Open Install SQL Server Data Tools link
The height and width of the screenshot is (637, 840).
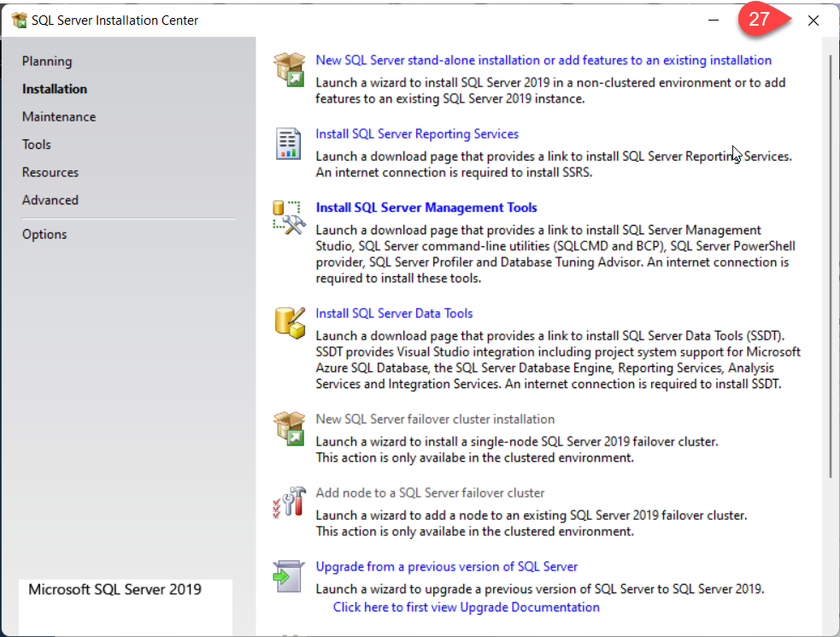pos(394,313)
